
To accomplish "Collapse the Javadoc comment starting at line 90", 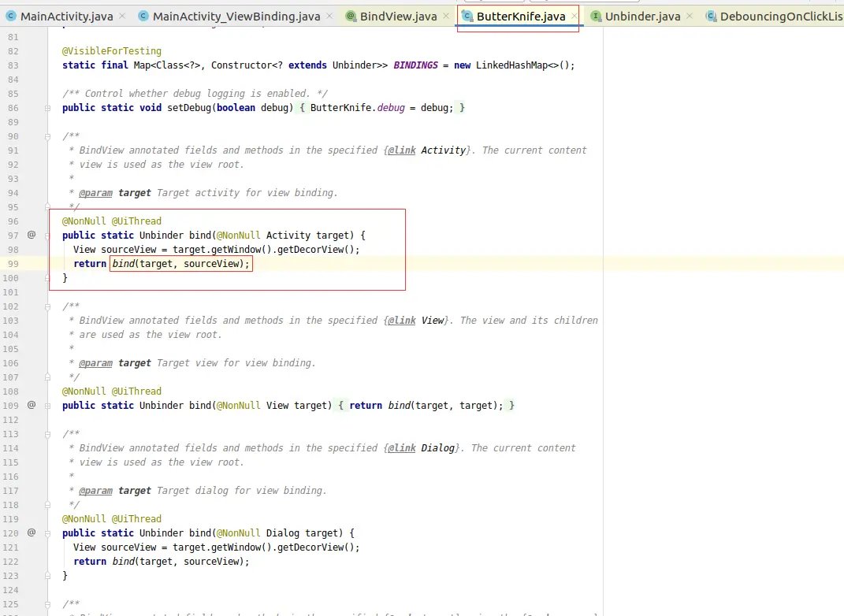I will (47, 136).
